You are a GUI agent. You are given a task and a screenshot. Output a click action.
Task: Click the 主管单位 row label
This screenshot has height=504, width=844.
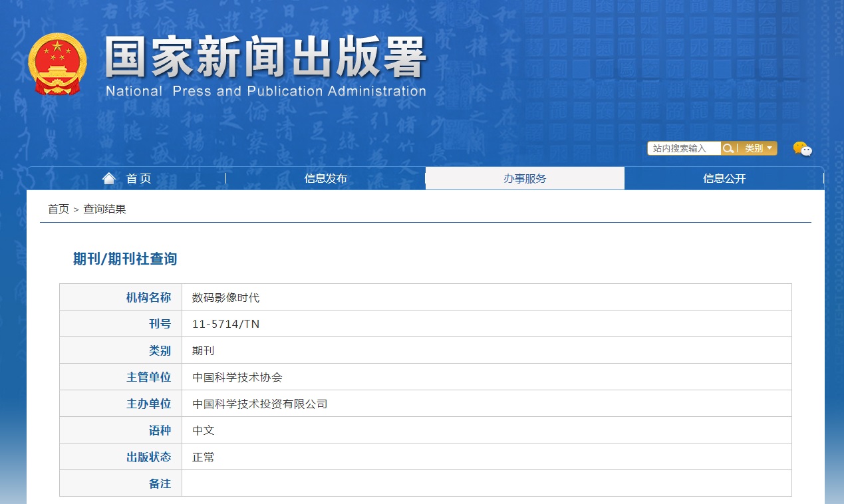tap(148, 376)
